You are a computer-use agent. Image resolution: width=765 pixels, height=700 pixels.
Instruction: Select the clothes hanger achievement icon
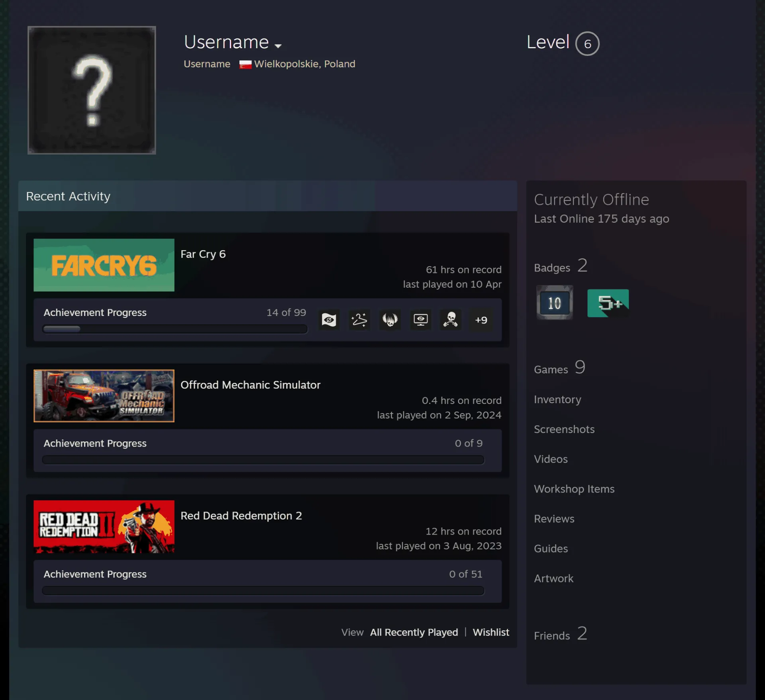359,320
